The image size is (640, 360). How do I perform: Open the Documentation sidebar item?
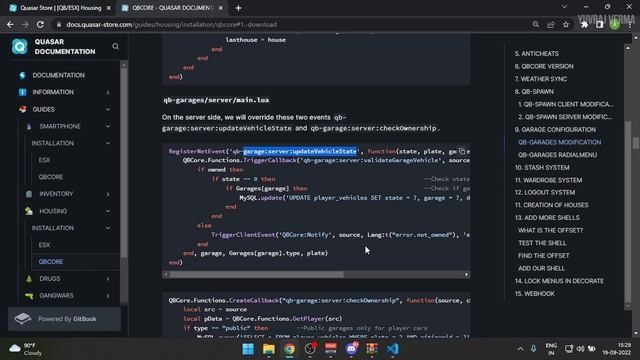tap(58, 75)
